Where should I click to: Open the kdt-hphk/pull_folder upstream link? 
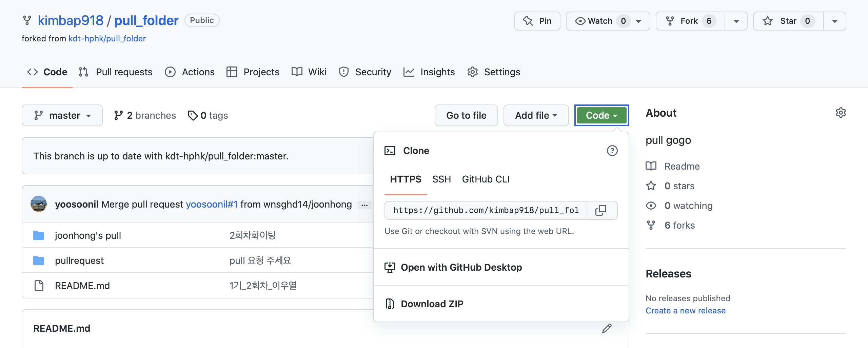[107, 39]
